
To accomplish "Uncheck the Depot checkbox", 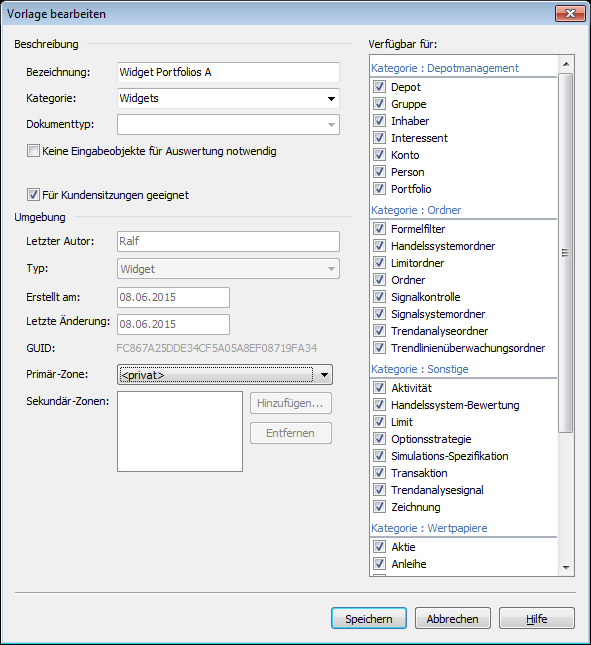I will pos(379,87).
